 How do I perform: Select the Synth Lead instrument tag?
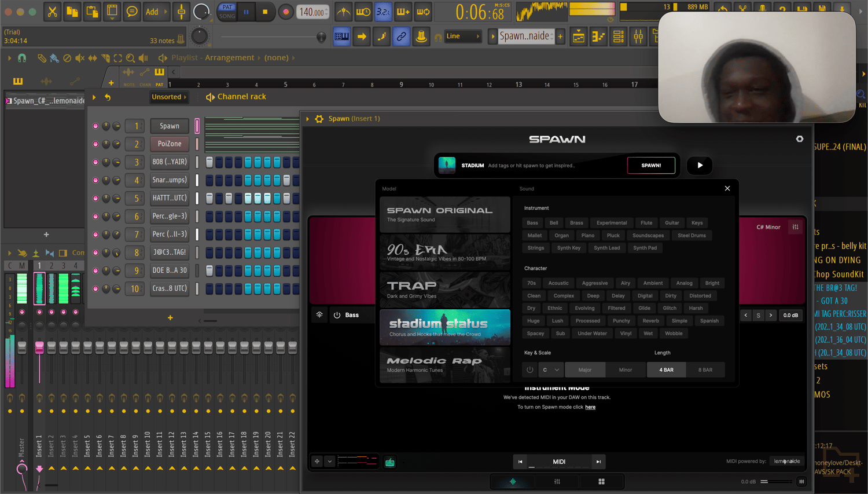[x=606, y=248]
